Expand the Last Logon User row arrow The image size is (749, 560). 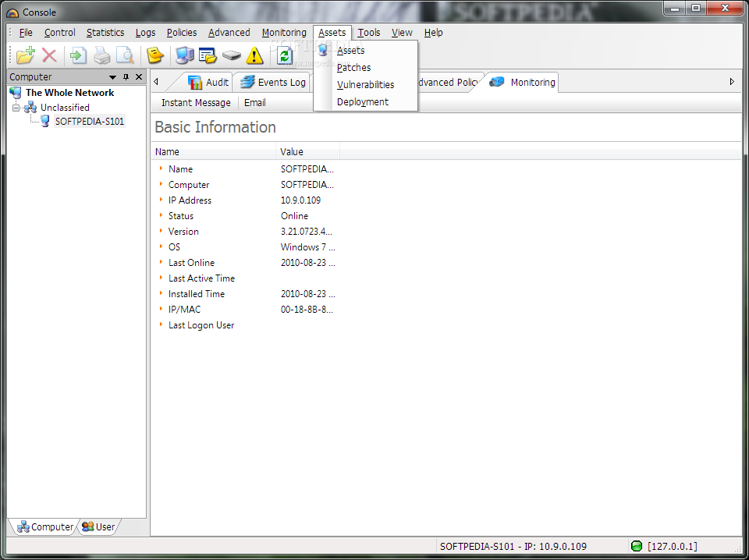point(162,324)
